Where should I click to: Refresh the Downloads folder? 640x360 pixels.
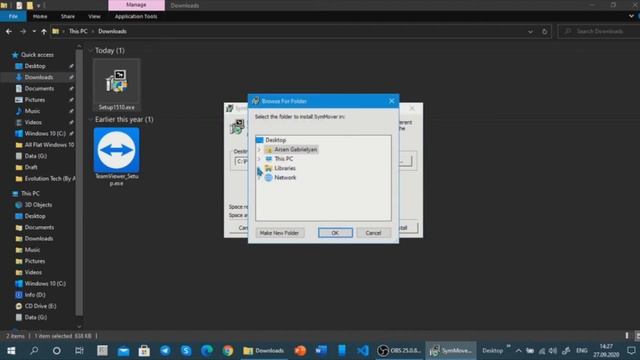pos(544,31)
